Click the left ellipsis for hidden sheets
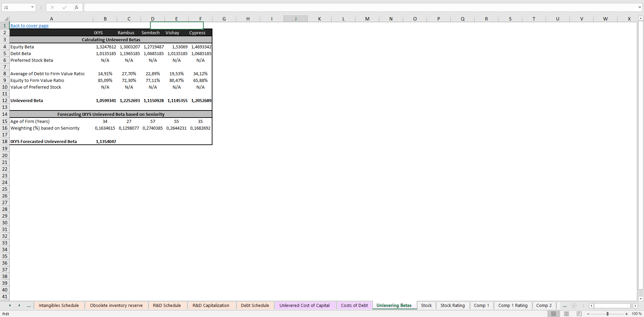Image resolution: width=644 pixels, height=317 pixels. tap(29, 306)
